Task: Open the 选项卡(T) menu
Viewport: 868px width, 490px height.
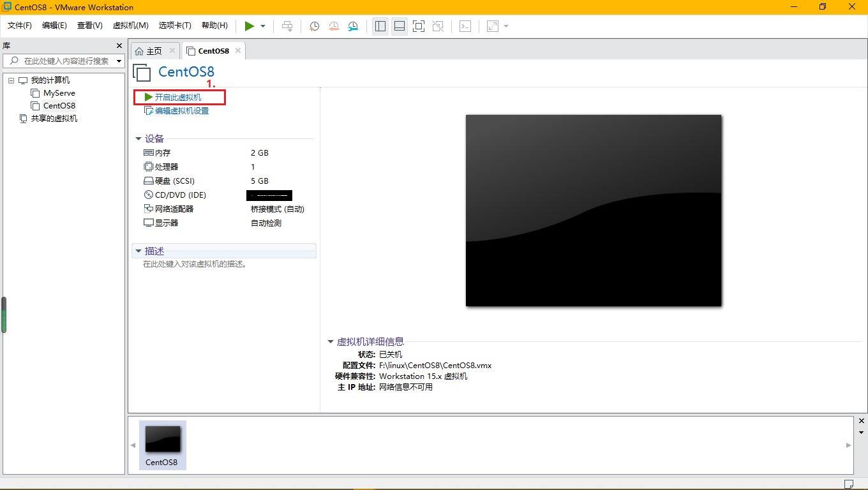Action: point(175,26)
